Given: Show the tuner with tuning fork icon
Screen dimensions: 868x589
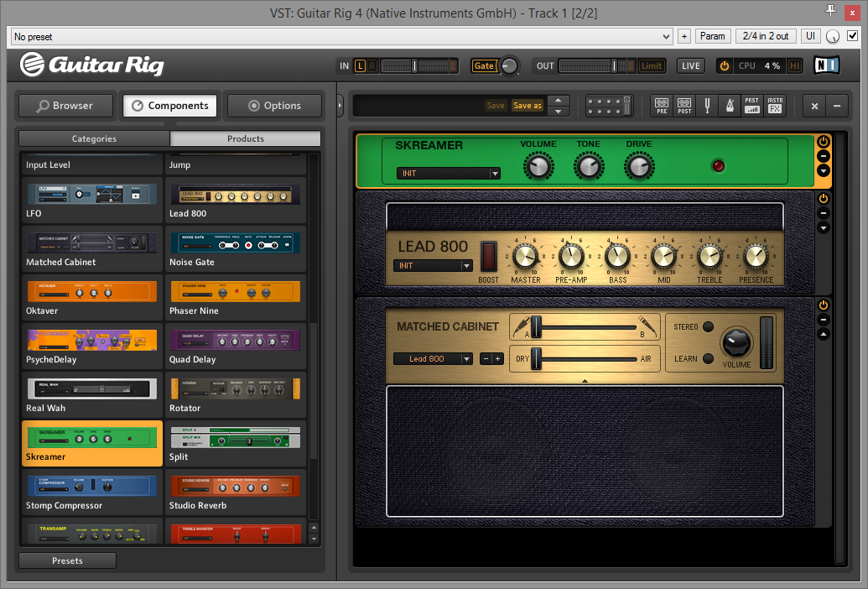Looking at the screenshot, I should (x=707, y=105).
